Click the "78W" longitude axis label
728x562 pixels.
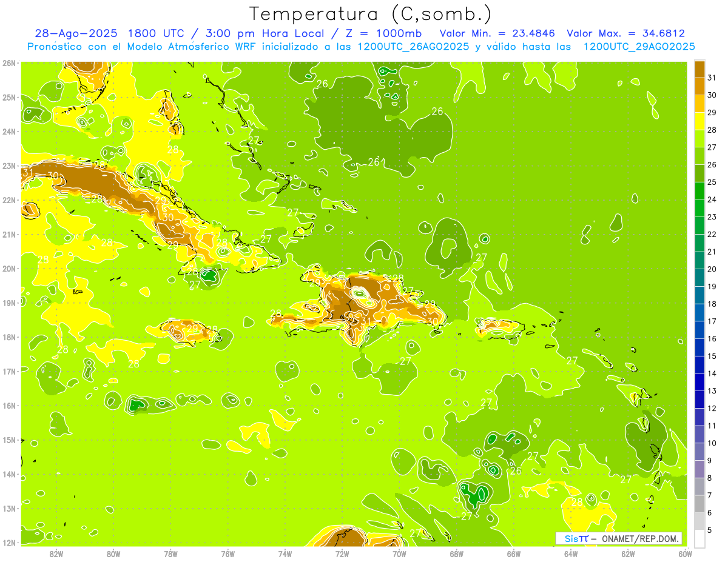[x=170, y=554]
